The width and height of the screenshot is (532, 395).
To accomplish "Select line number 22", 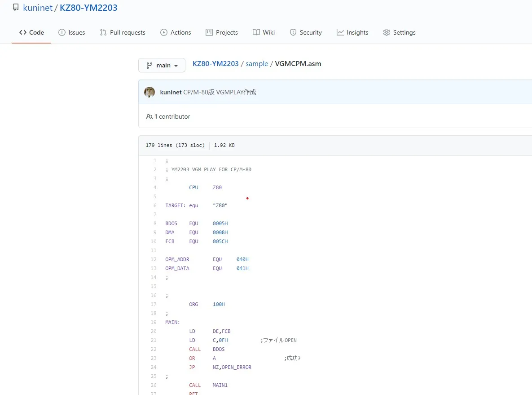I will point(154,350).
